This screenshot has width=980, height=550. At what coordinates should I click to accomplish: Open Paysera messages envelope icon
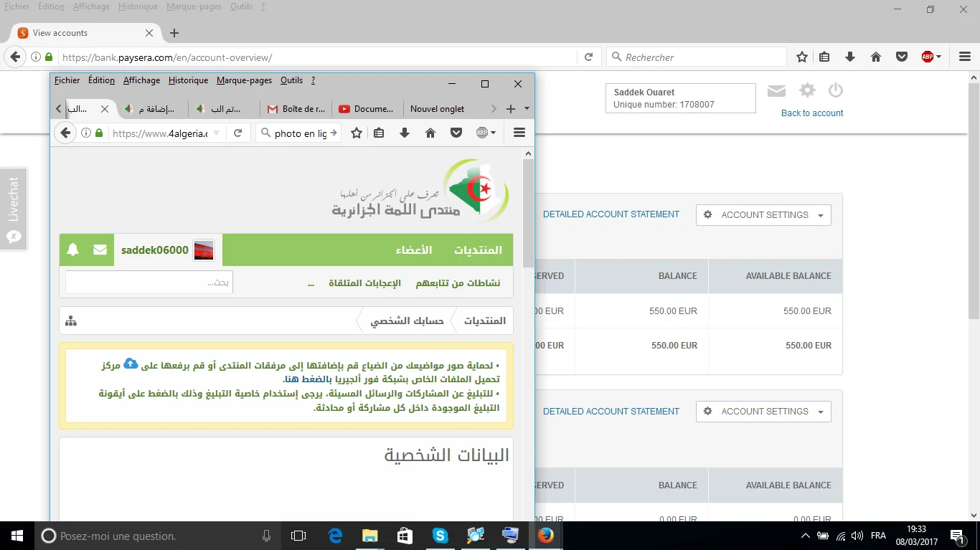(776, 91)
